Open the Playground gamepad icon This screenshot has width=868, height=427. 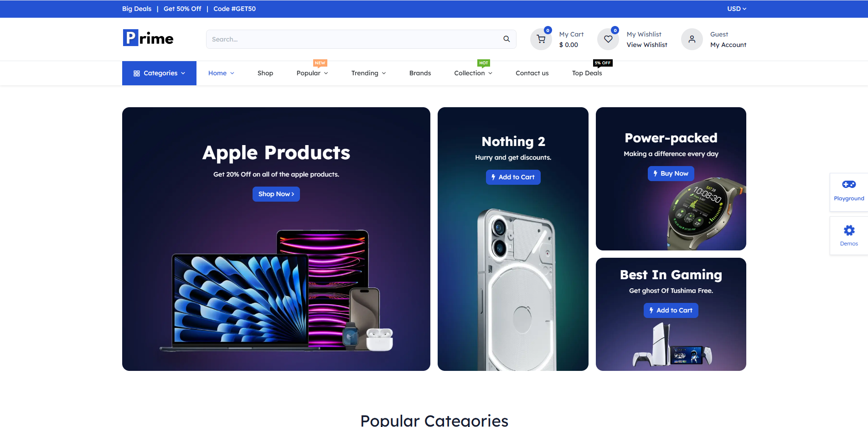849,185
